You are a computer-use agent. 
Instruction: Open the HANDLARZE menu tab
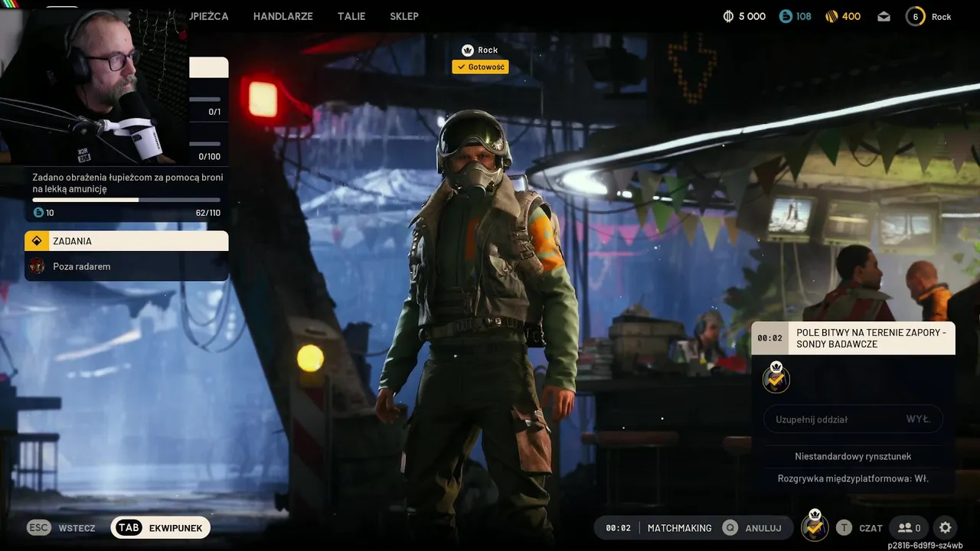283,16
